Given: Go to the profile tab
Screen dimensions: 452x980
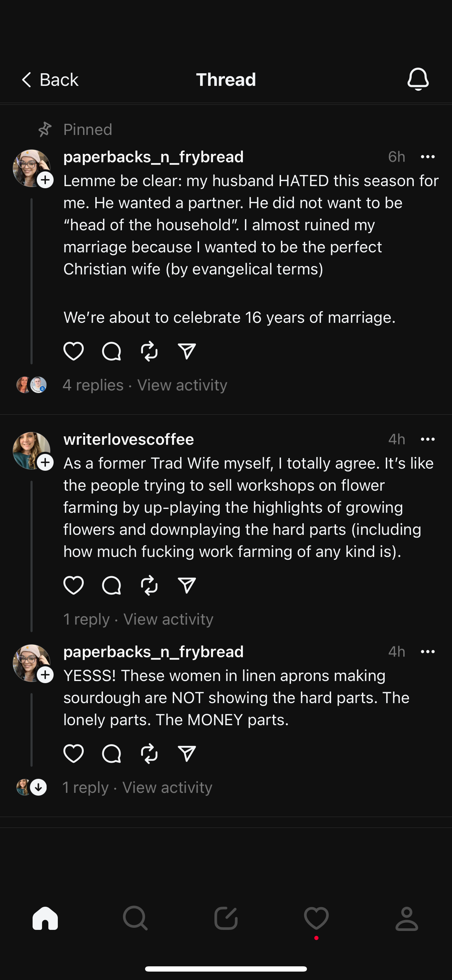Looking at the screenshot, I should (407, 918).
